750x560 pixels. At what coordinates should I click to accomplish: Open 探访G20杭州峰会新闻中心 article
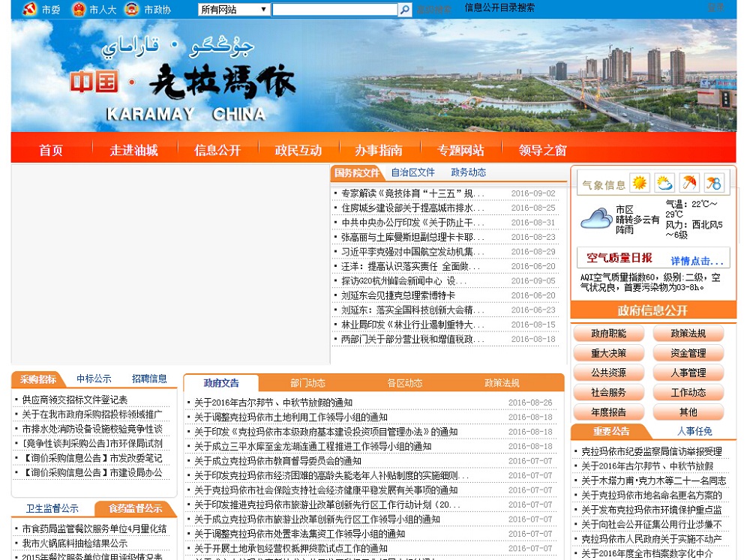403,280
